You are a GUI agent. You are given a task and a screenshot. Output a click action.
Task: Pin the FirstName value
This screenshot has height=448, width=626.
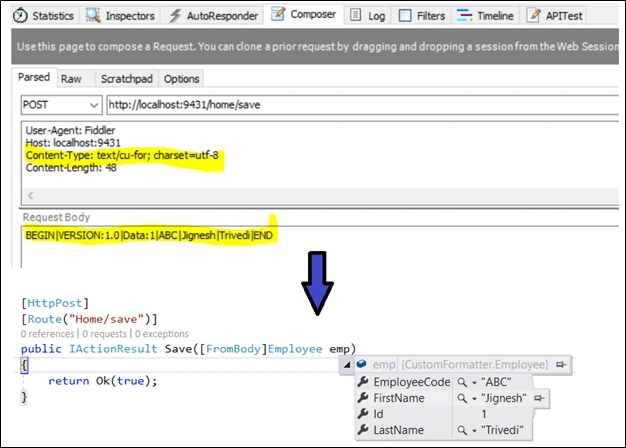point(539,398)
